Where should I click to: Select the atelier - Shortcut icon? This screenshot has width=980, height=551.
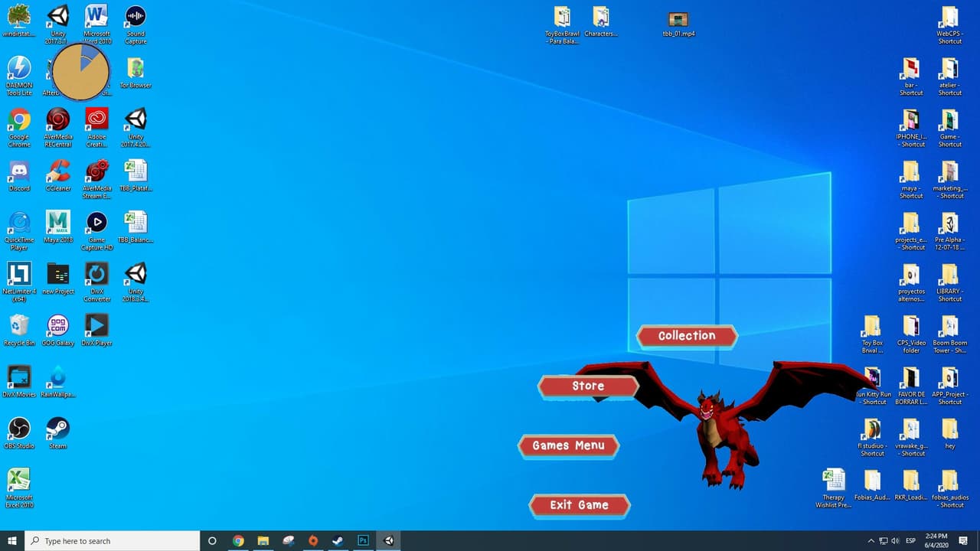(949, 77)
